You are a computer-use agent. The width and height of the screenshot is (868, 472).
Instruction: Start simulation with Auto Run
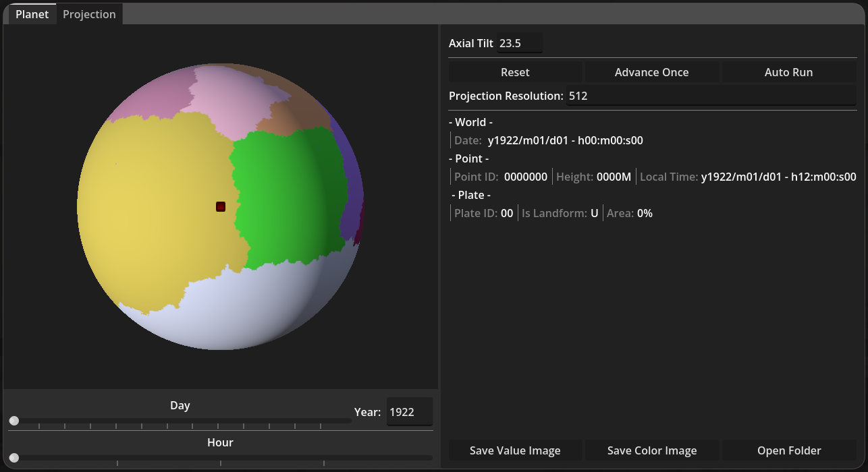pos(788,72)
